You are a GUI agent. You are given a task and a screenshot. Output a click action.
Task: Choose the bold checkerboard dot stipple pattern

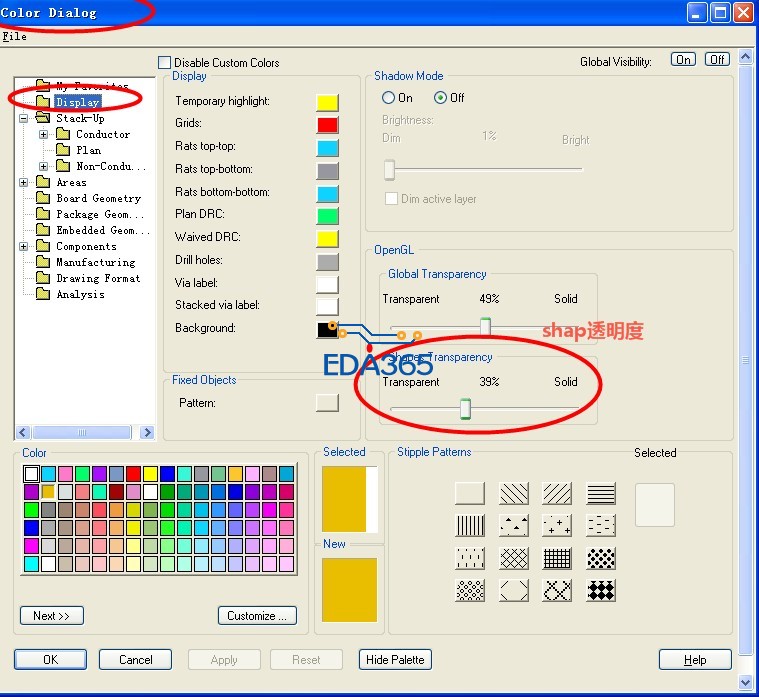601,558
